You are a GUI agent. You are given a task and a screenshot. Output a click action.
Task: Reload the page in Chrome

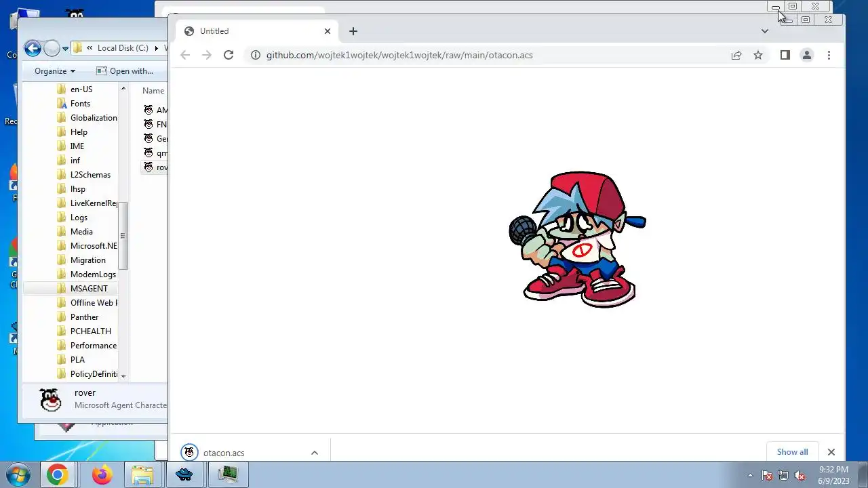[x=229, y=55]
